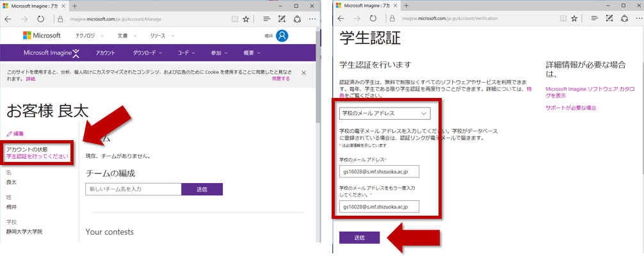This screenshot has width=644, height=256.
Task: Click vertical scrollbar in right window
Action: pos(642,118)
